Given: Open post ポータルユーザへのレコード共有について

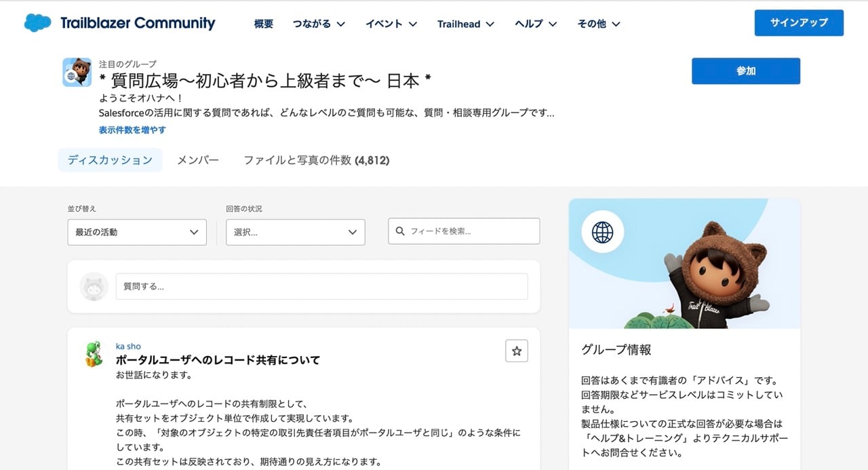Looking at the screenshot, I should click(218, 359).
